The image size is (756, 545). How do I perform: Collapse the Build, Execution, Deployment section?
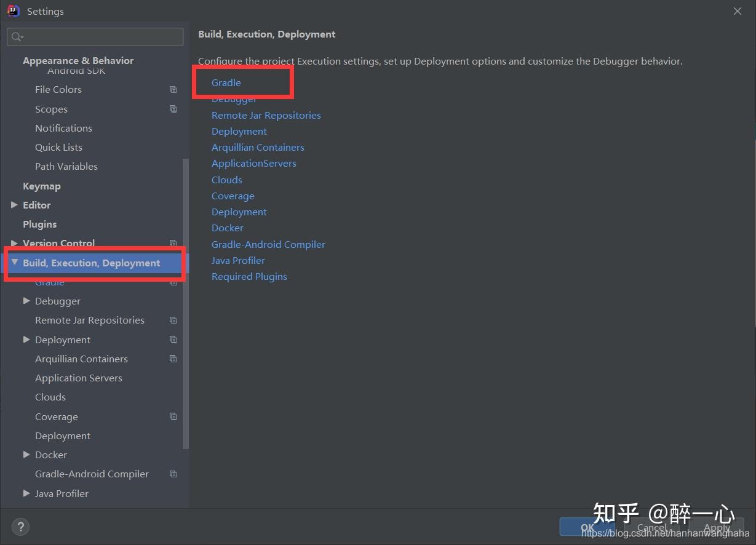click(15, 263)
